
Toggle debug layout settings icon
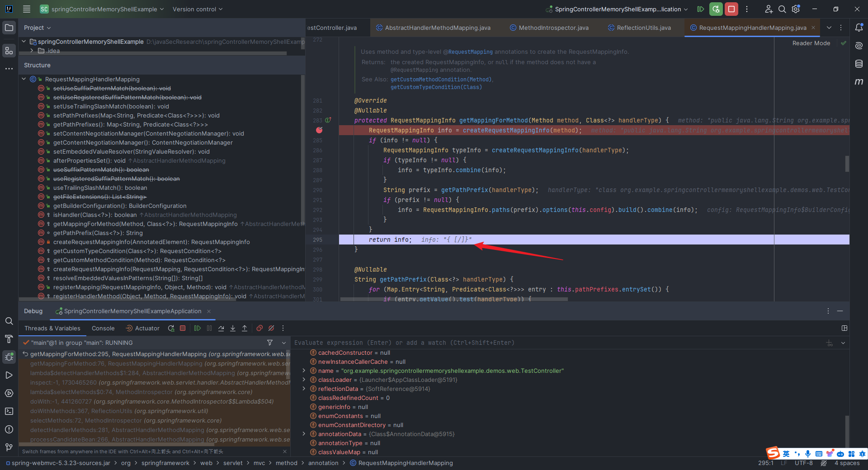click(x=844, y=329)
